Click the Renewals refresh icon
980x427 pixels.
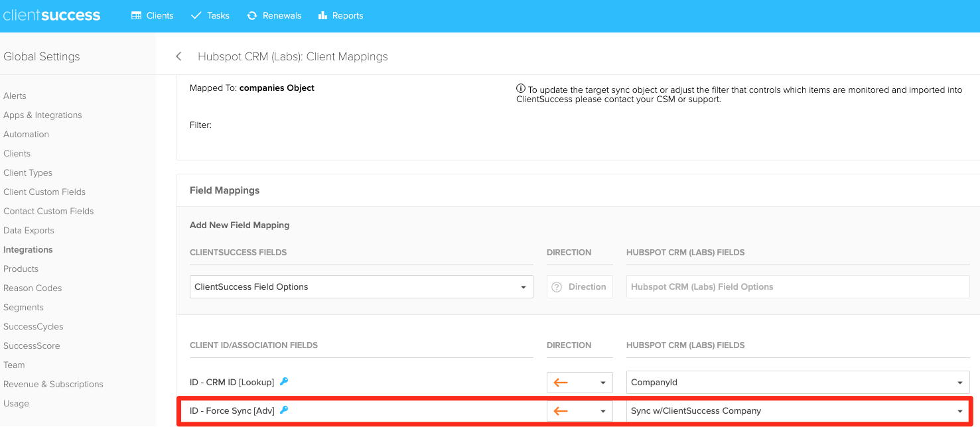252,15
